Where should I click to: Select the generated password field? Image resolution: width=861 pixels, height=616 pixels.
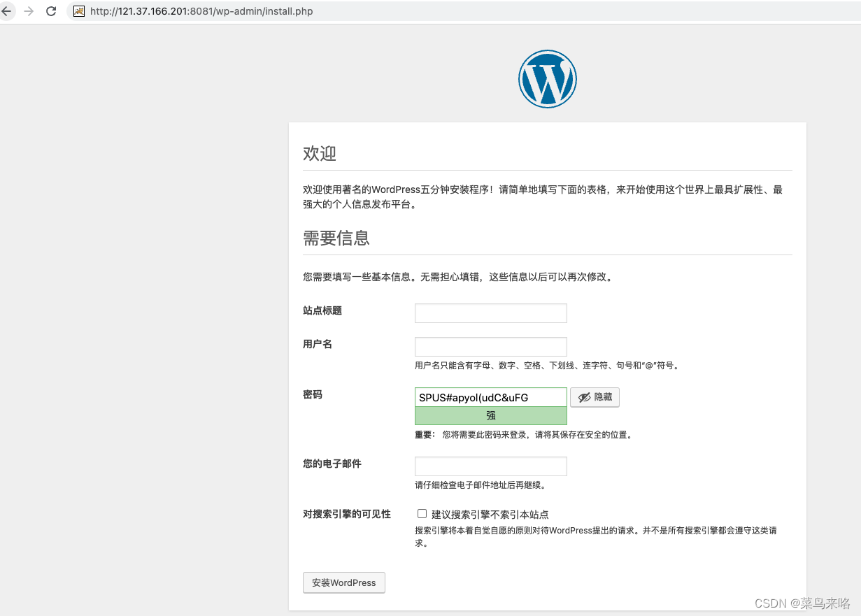pyautogui.click(x=490, y=397)
